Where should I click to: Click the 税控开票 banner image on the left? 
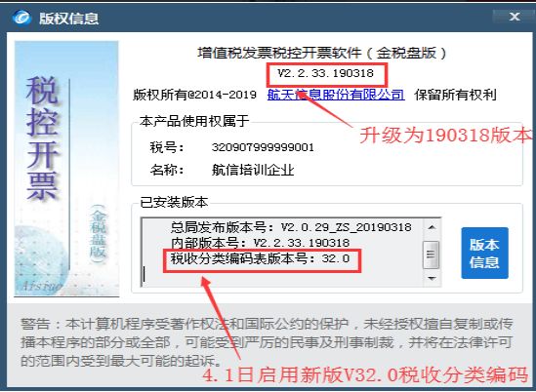[66, 169]
